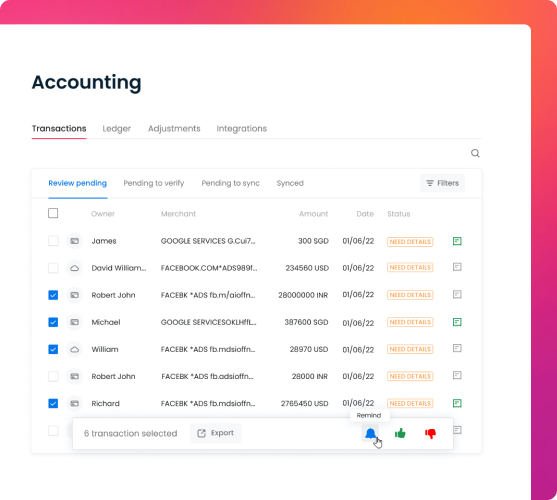This screenshot has height=500, width=557.
Task: Click the Remind bell icon
Action: pos(371,433)
